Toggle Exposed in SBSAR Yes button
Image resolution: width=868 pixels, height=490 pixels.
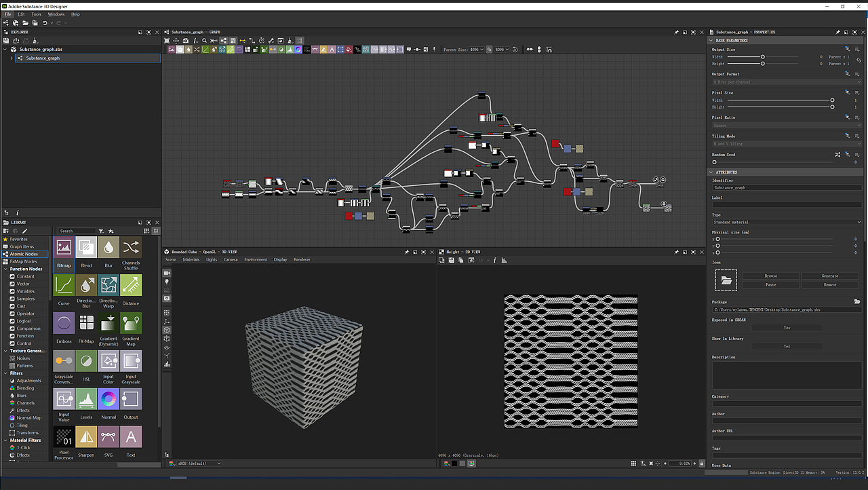[787, 328]
